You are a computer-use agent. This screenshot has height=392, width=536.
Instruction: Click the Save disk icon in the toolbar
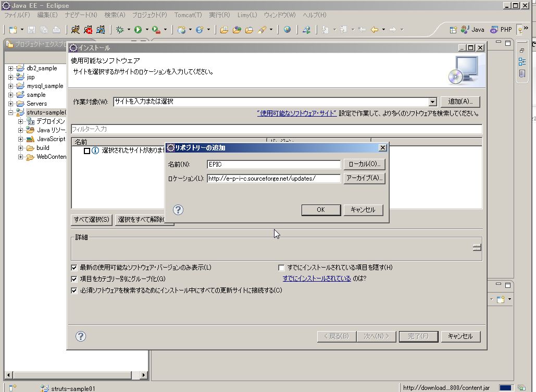click(31, 30)
